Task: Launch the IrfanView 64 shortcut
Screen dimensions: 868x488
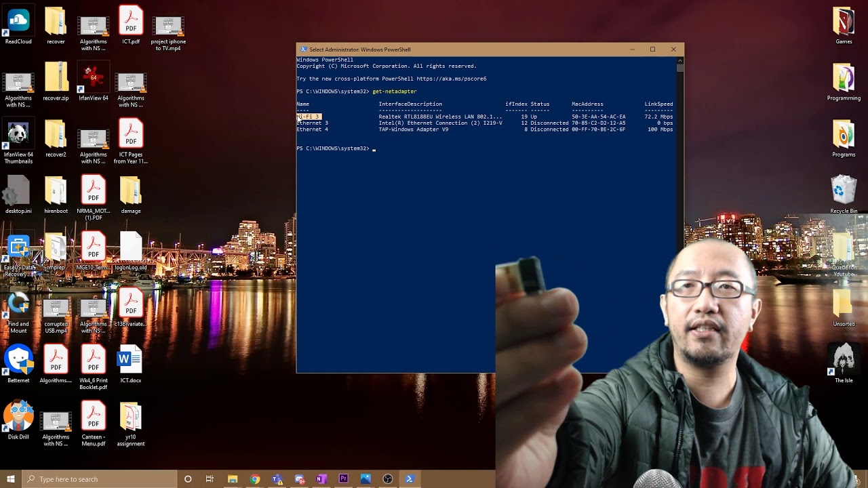Action: [x=93, y=81]
